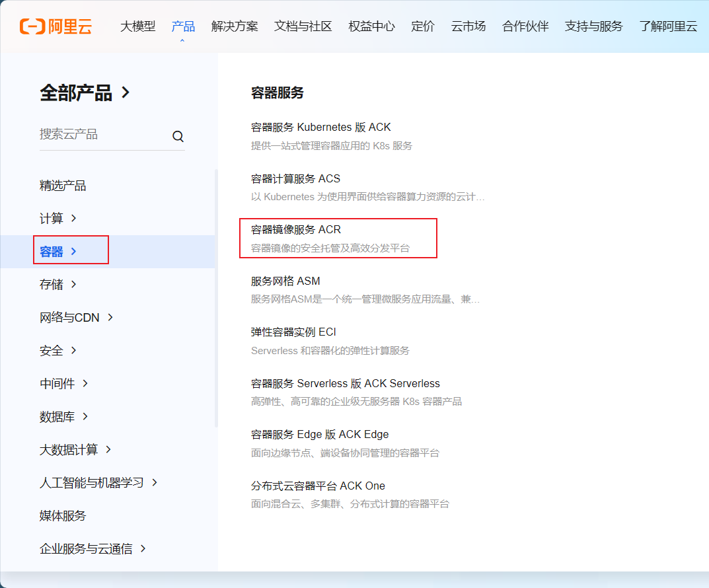The width and height of the screenshot is (709, 588).
Task: Expand the chevron next to 中间件
Action: [x=85, y=383]
